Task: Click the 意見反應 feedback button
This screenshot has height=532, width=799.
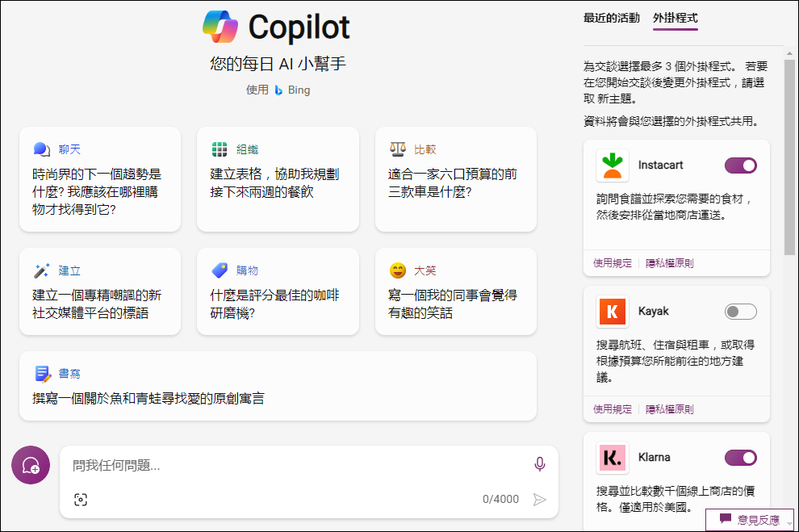Action: coord(750,520)
